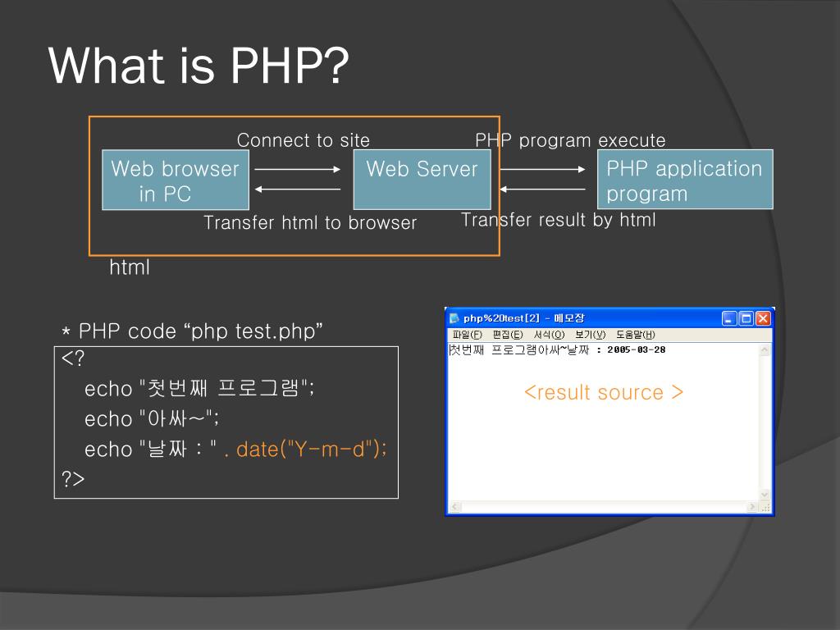Click the PHP code "php test.php" caption
840x630 pixels.
[192, 331]
